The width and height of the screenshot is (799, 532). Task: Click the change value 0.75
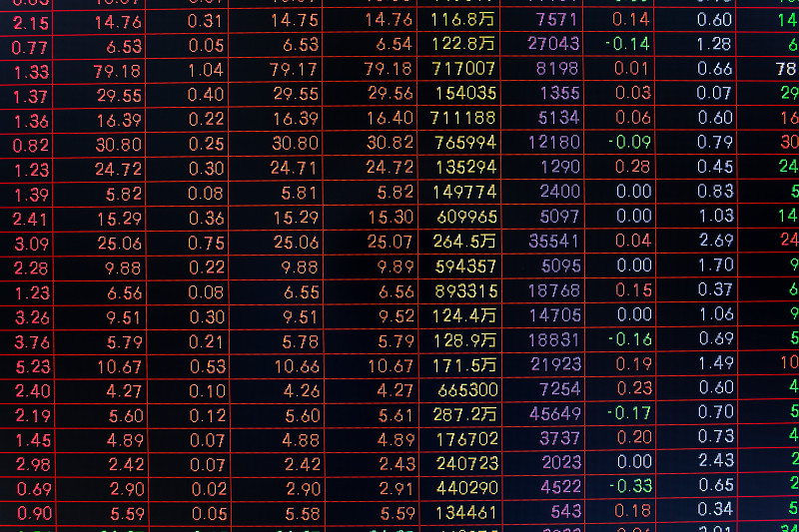coord(206,242)
